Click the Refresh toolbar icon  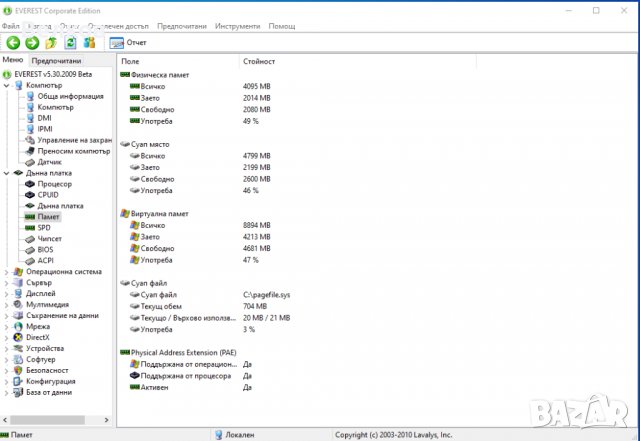[71, 43]
